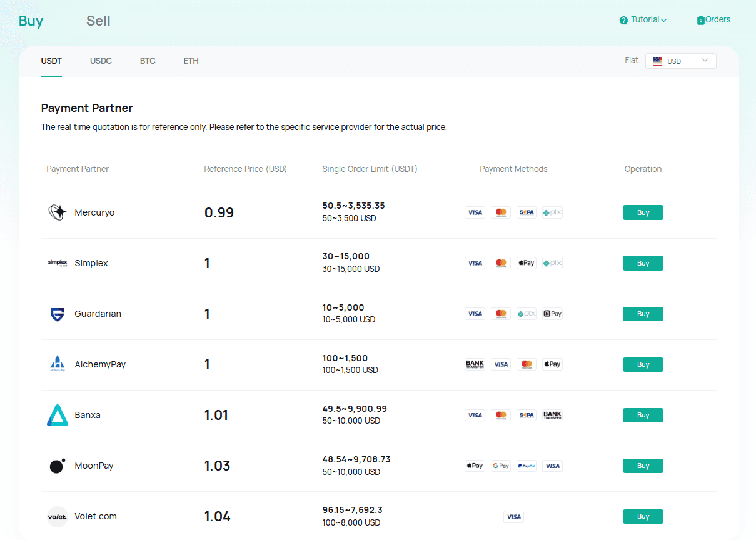This screenshot has width=756, height=540.
Task: Click Google Pay icon in MoonPay row
Action: click(501, 466)
